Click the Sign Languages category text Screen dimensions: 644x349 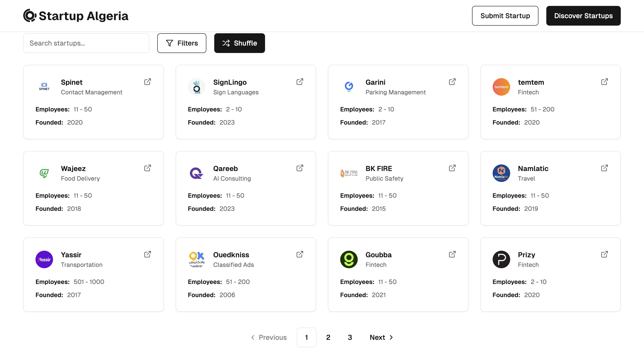click(236, 92)
